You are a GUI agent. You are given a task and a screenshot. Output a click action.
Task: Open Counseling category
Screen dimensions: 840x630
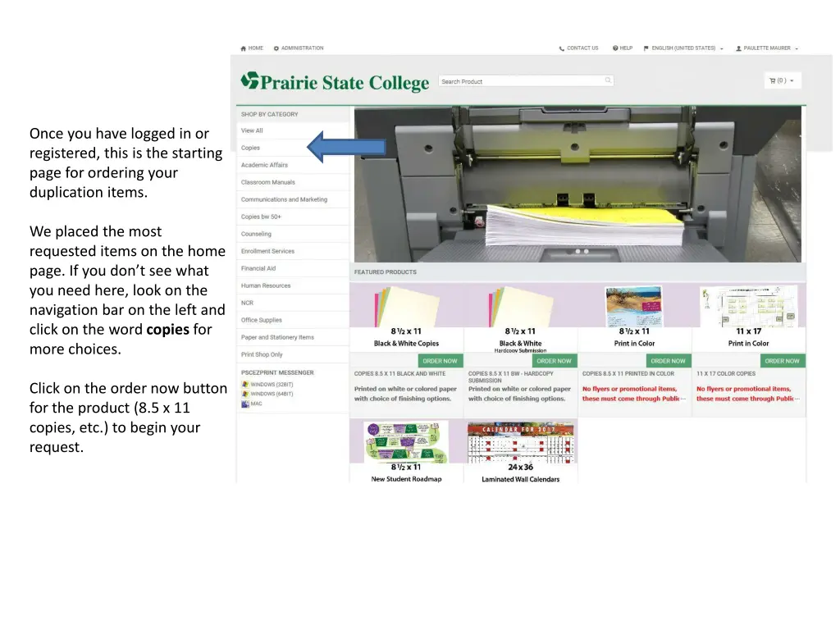[256, 234]
